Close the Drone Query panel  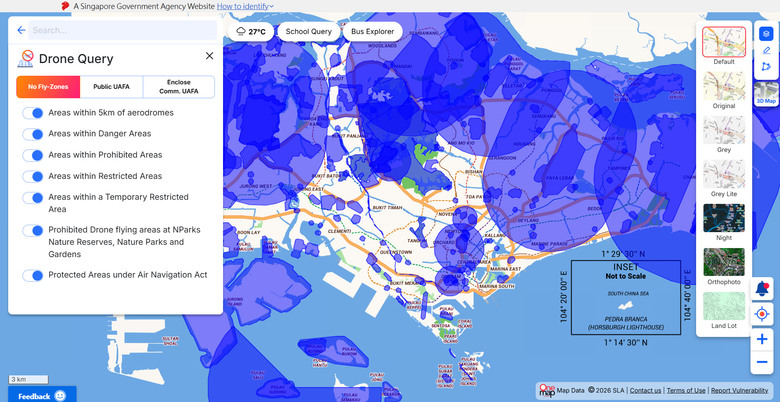[209, 56]
